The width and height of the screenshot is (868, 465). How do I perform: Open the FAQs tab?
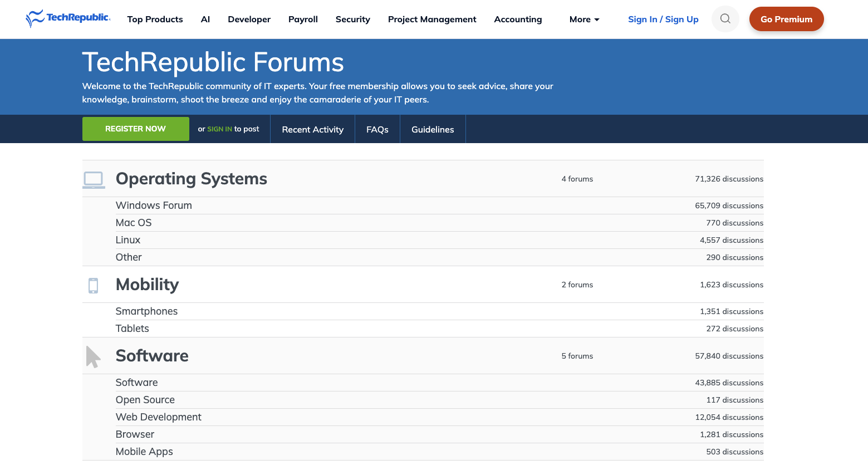point(377,129)
